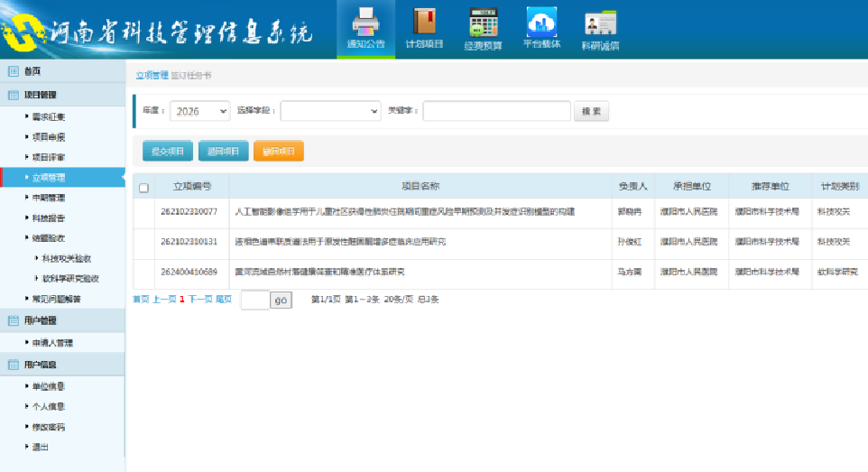Collapse the 项目管理 sidebar section
868x472 pixels.
(40, 95)
